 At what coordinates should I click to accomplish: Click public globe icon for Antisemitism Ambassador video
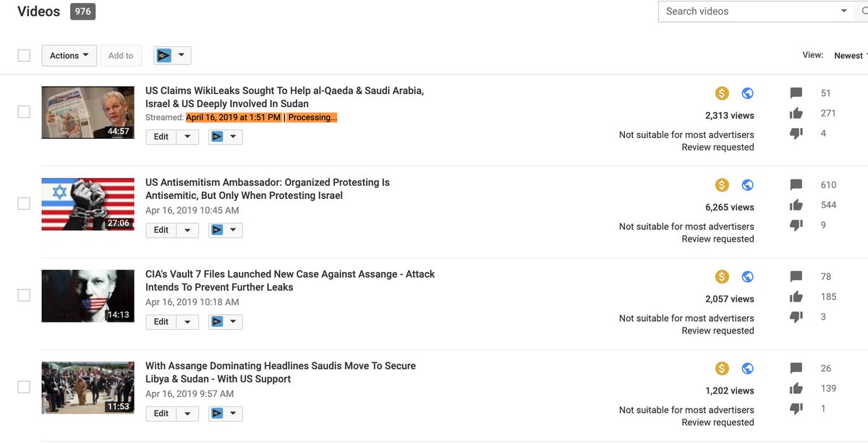pyautogui.click(x=748, y=185)
